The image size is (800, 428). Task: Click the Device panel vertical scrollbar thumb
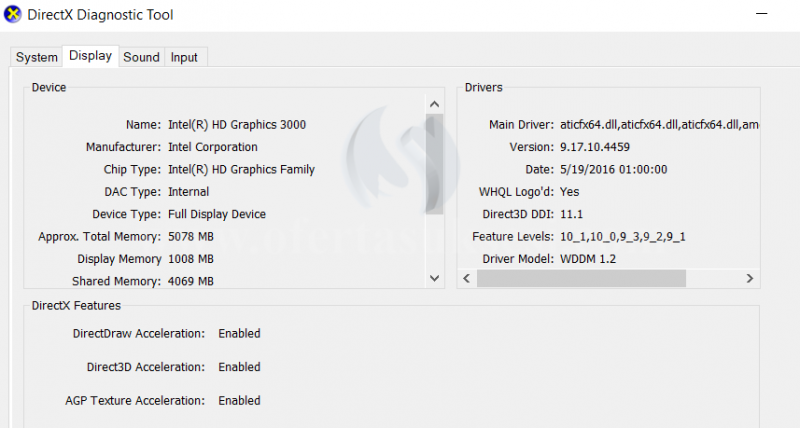point(435,164)
